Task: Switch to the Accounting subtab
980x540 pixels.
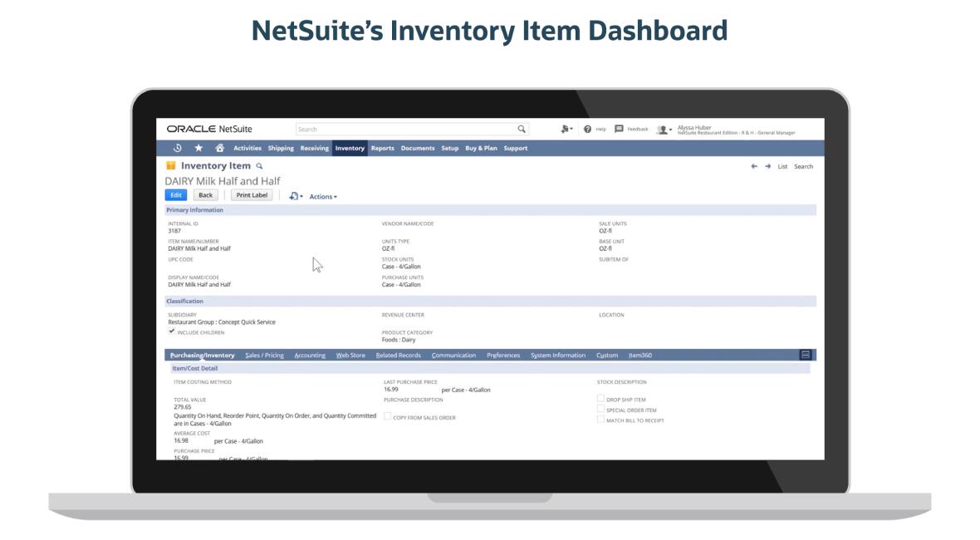Action: coord(310,355)
